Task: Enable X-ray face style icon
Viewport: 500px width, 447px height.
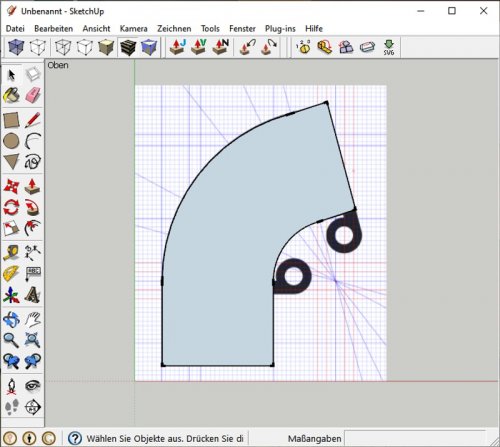Action: coord(16,47)
